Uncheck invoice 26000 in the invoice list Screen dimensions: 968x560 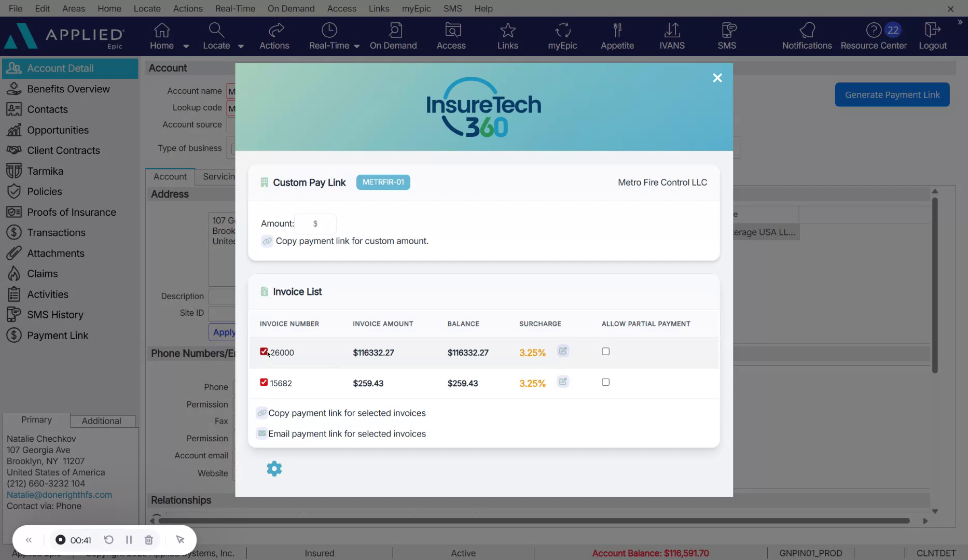[x=264, y=351]
